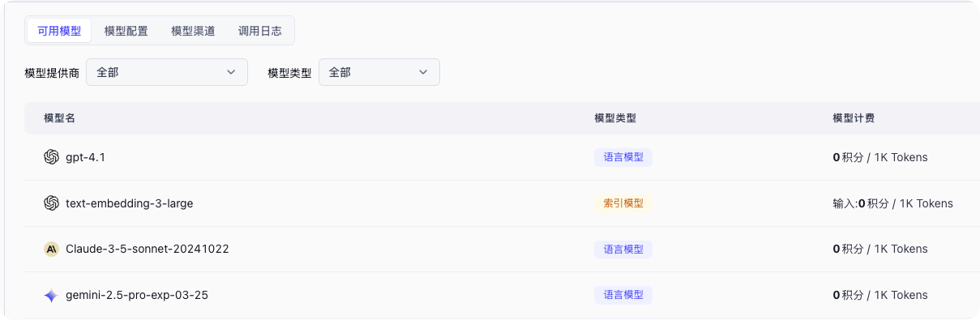This screenshot has width=980, height=320.
Task: Switch to the 模型配置 tab
Action: [126, 31]
